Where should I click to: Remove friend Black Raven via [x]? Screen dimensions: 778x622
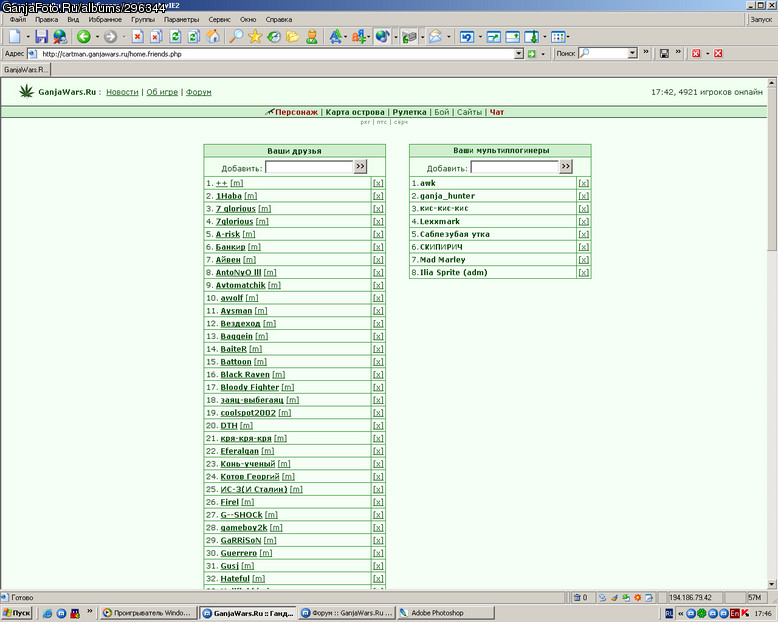click(x=378, y=375)
